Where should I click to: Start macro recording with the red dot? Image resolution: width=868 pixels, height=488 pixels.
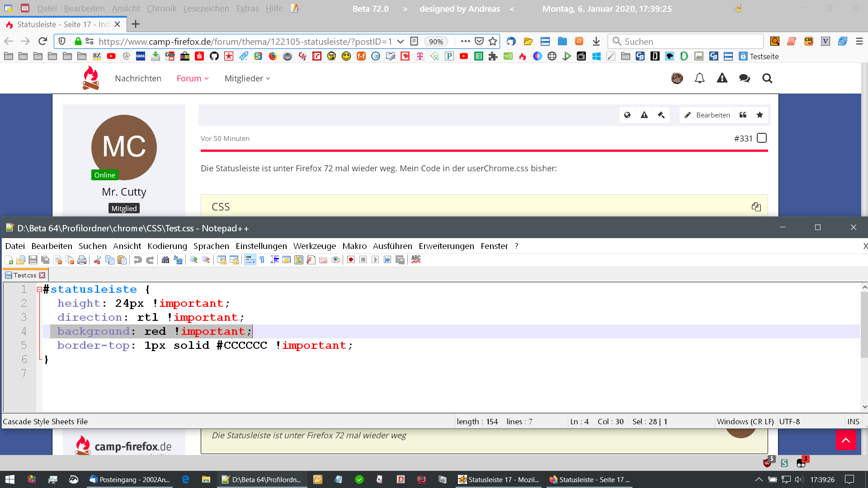[351, 260]
